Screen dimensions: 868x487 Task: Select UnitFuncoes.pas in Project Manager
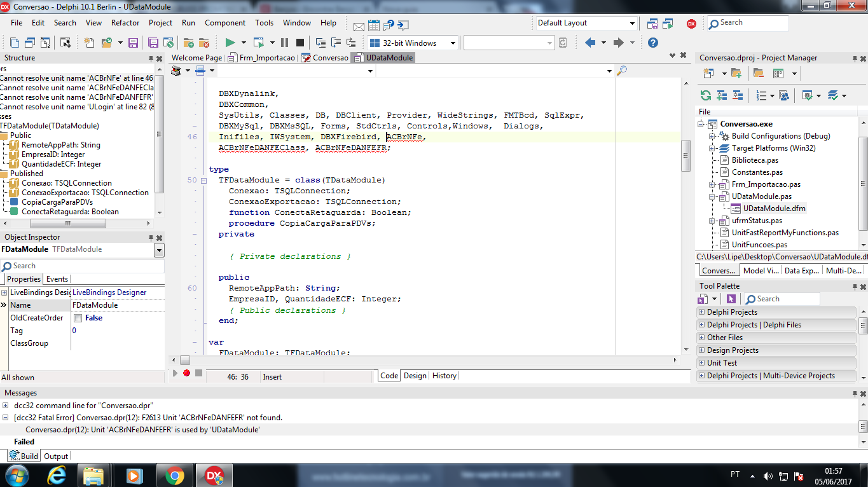(x=759, y=245)
